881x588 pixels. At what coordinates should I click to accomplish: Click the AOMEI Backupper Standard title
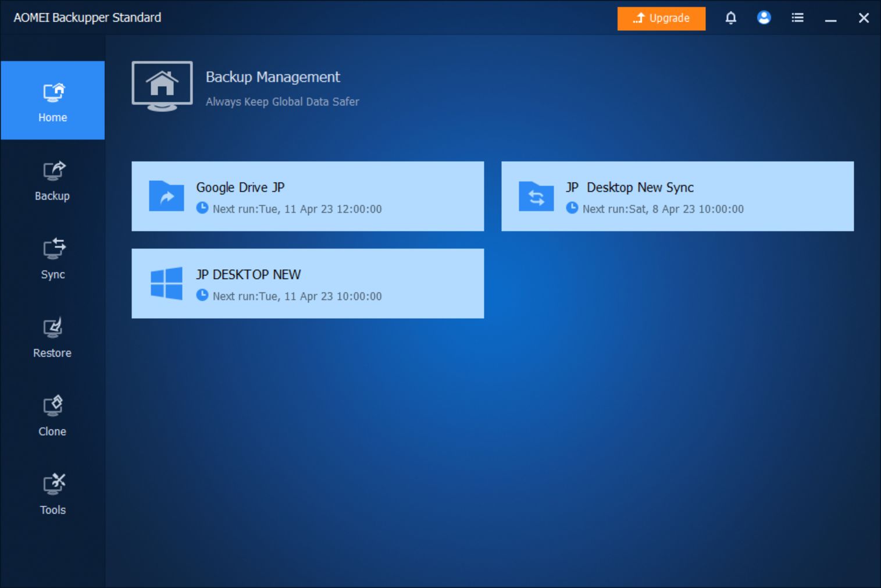[x=87, y=17]
